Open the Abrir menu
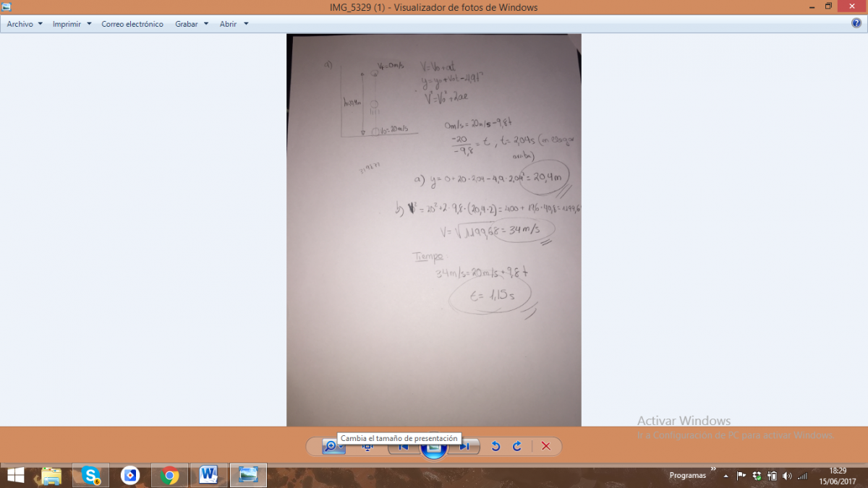 234,24
